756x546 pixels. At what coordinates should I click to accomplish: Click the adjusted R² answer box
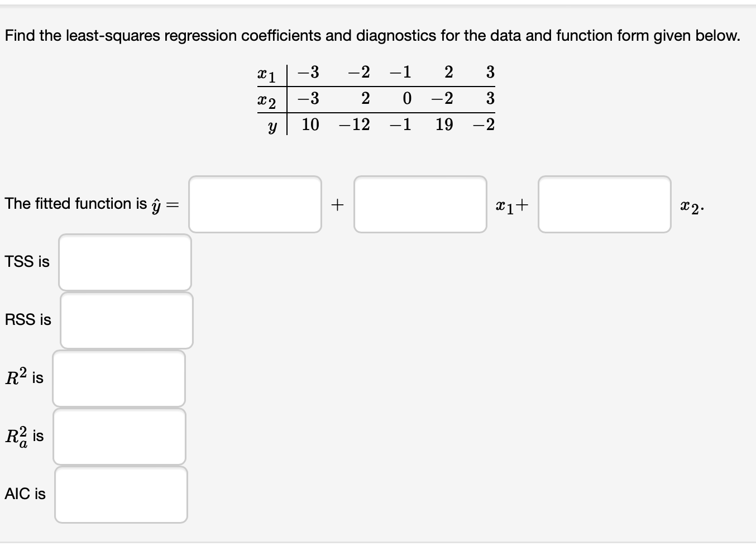coord(119,436)
